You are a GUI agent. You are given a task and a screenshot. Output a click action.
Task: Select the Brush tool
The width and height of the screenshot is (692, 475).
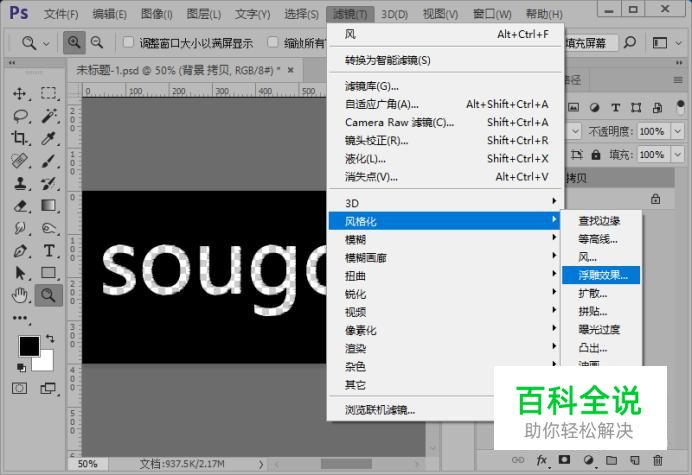(49, 161)
